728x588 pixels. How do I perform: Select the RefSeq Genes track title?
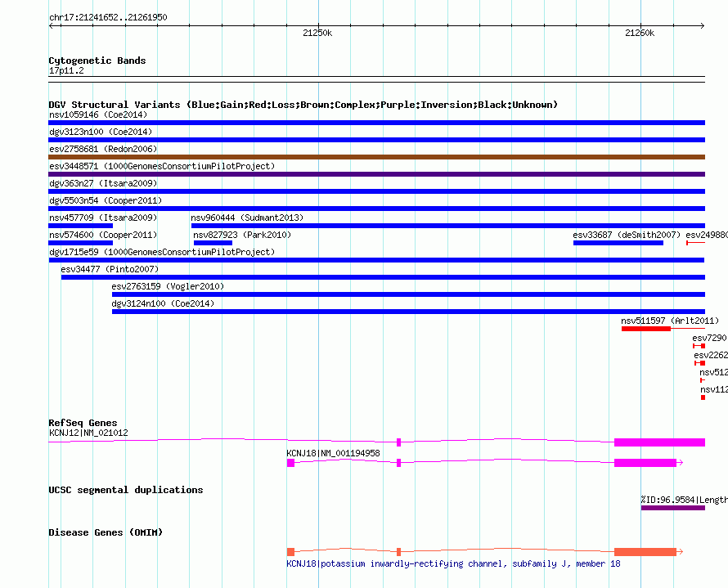pyautogui.click(x=83, y=423)
